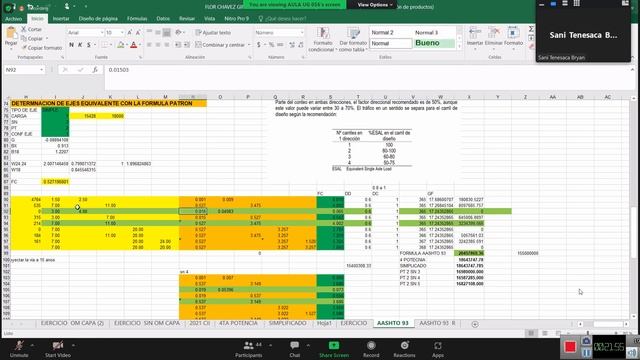The image size is (640, 360).
Task: Open Zoom Participants panel
Action: (249, 349)
